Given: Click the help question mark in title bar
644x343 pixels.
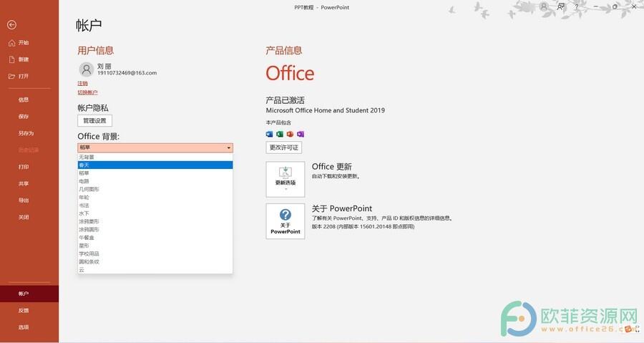Looking at the screenshot, I should tap(576, 6).
